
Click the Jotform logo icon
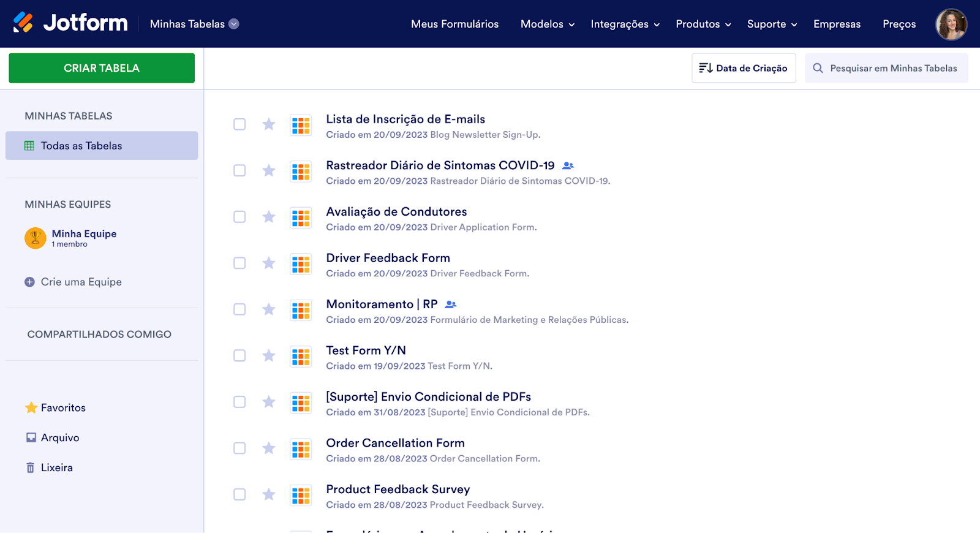[x=23, y=23]
